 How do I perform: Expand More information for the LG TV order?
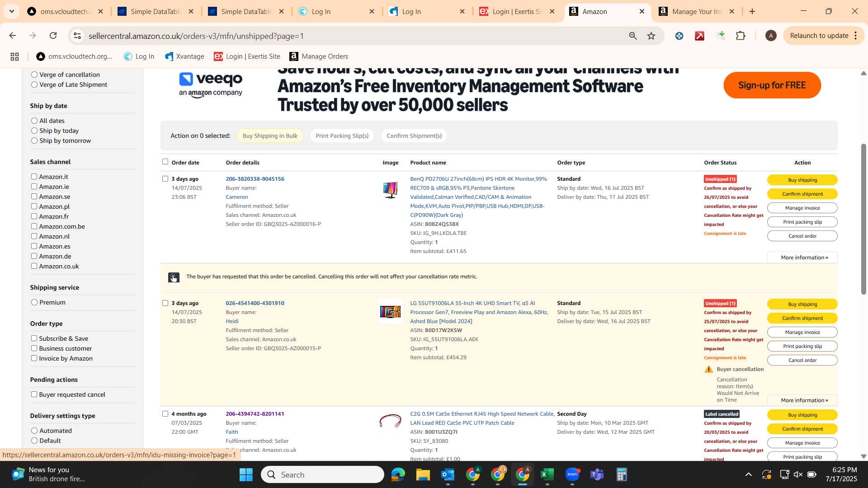[x=802, y=400]
